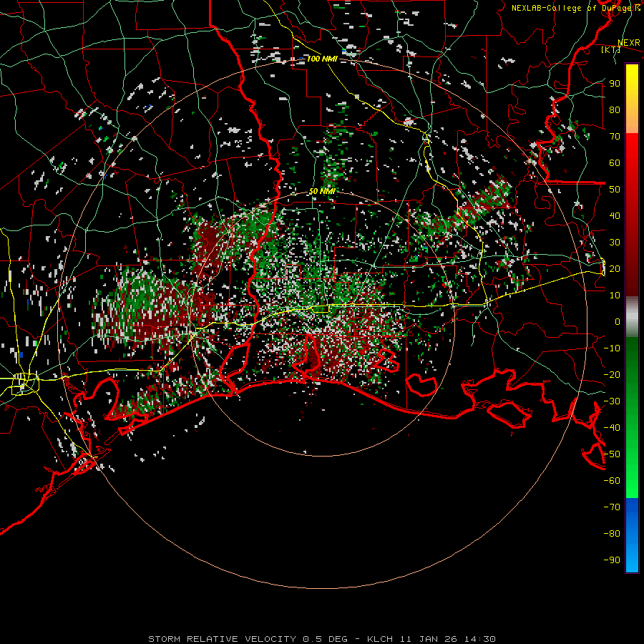
Task: Click the "11 JAN 26" date in caption
Action: [429, 639]
